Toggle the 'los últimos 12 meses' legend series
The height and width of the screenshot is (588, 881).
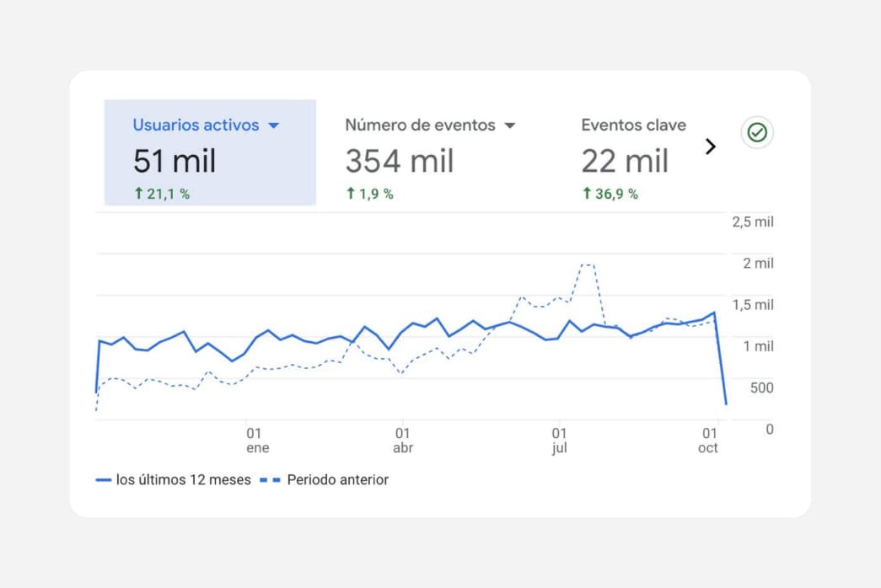pos(174,480)
